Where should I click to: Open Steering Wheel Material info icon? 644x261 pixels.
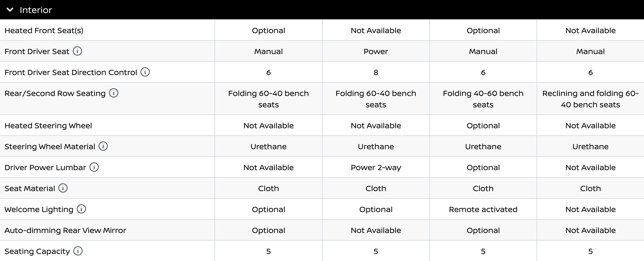[x=103, y=146]
